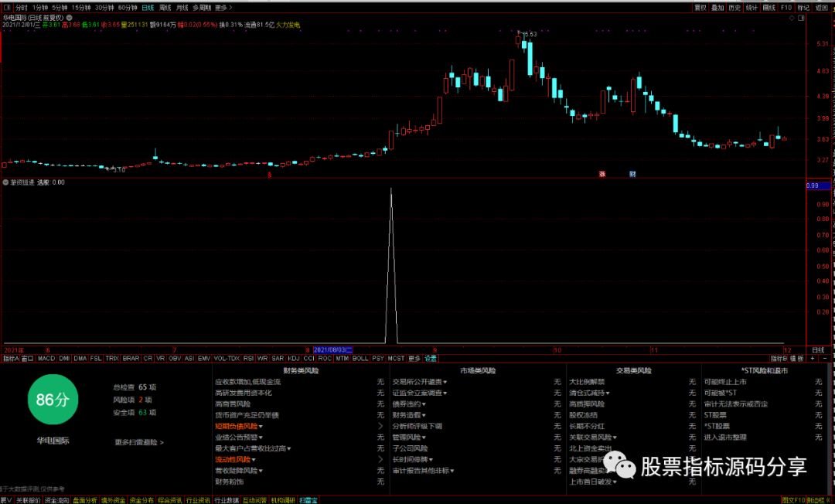Viewport: 835px width, 504px height.
Task: Switch to 5分钟 chart period
Action: pyautogui.click(x=60, y=8)
